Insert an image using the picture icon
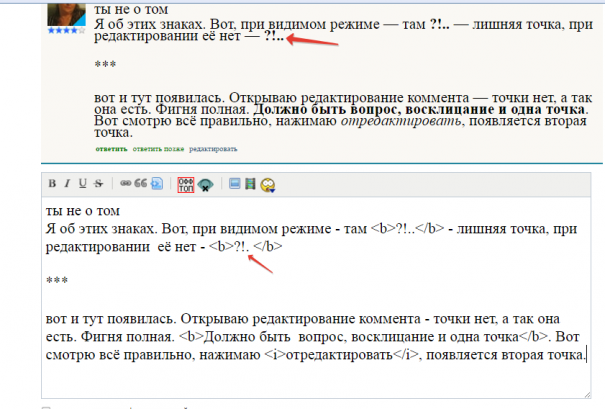Viewport: 605px width, 409px height. coord(235,184)
